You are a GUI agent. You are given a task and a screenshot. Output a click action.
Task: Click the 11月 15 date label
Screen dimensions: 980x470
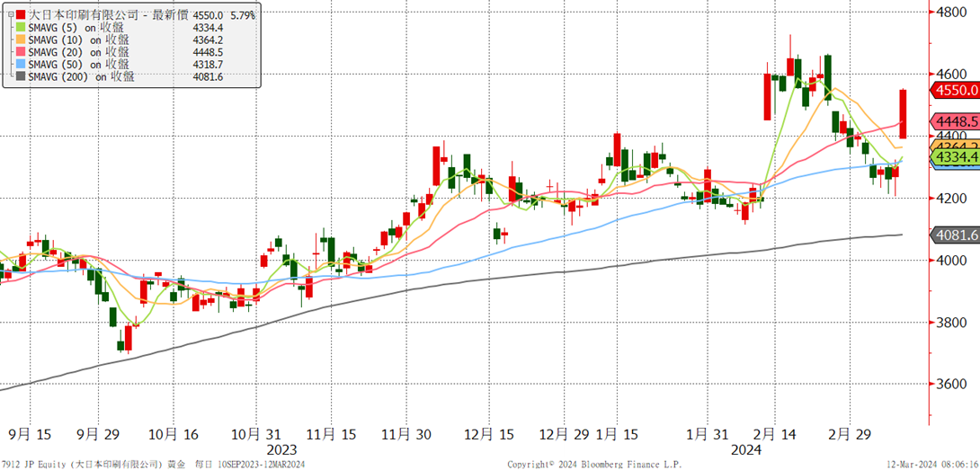(332, 433)
